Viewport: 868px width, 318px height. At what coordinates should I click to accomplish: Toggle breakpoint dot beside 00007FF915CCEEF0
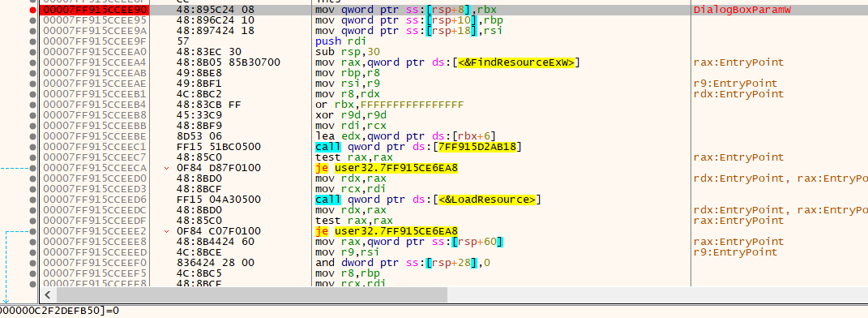[x=33, y=263]
